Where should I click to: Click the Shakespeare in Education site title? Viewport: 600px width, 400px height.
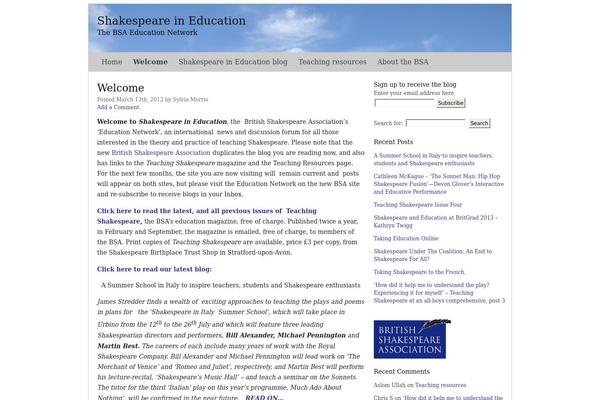coord(171,21)
